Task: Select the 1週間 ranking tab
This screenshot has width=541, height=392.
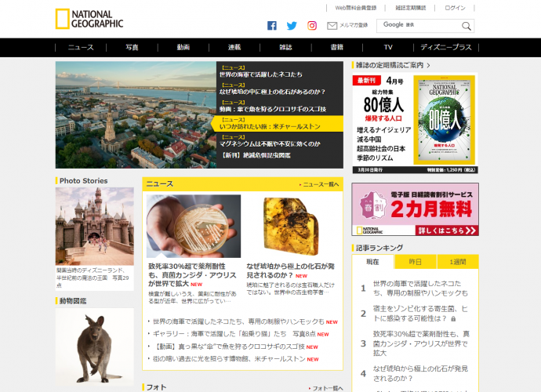Action: (x=458, y=262)
